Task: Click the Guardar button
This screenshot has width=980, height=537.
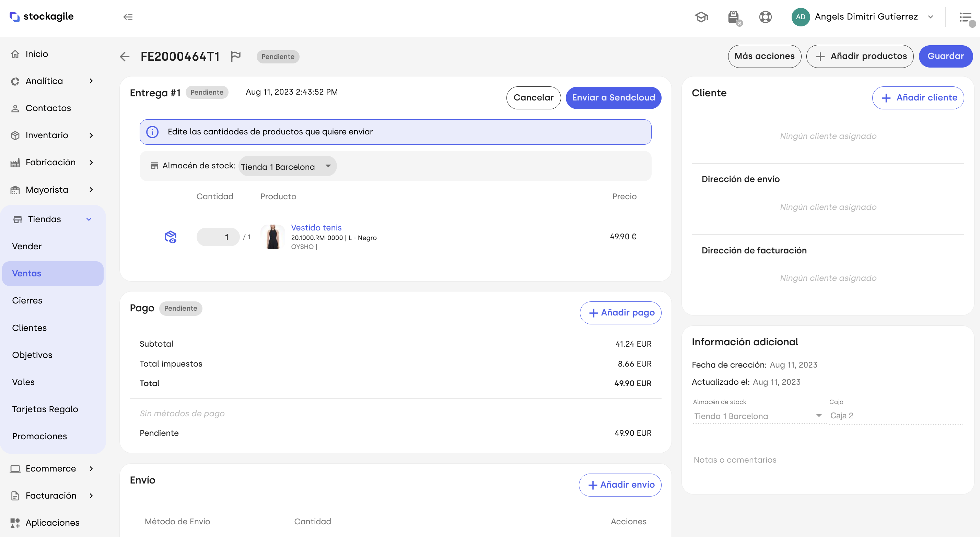Action: click(x=946, y=56)
